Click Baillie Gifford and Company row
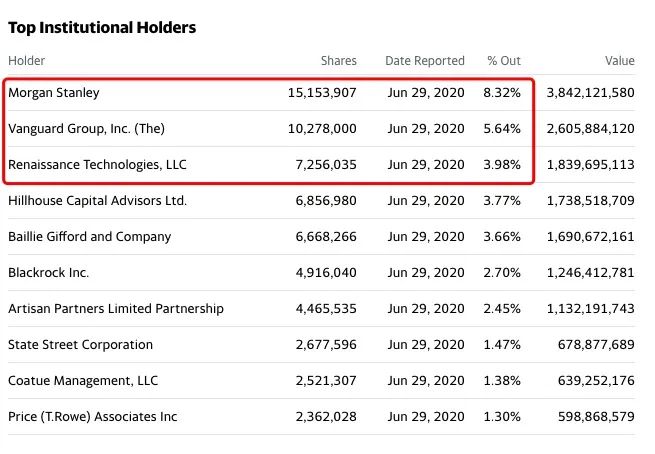Viewport: 655px width, 454px height. coord(89,237)
